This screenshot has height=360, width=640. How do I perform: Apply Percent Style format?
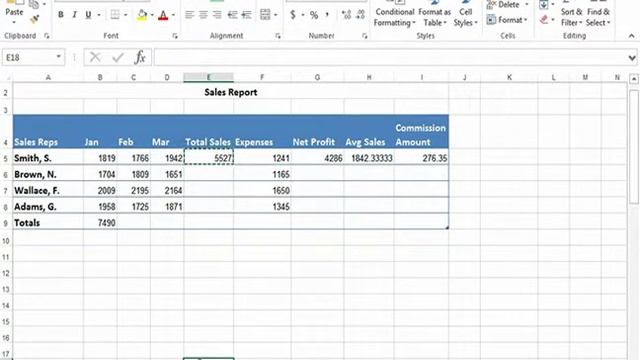314,15
